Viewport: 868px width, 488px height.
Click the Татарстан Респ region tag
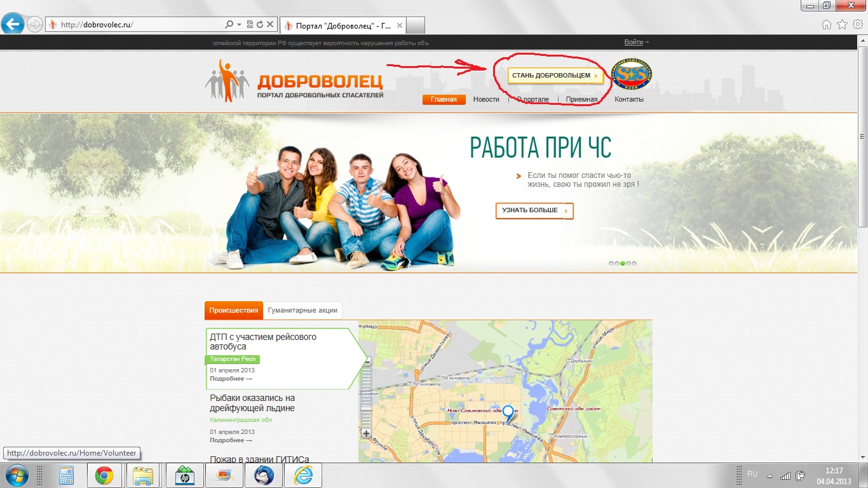coord(233,359)
